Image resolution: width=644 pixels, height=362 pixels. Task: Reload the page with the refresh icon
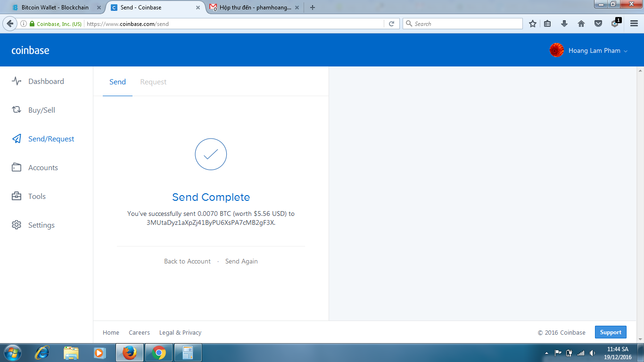point(391,24)
